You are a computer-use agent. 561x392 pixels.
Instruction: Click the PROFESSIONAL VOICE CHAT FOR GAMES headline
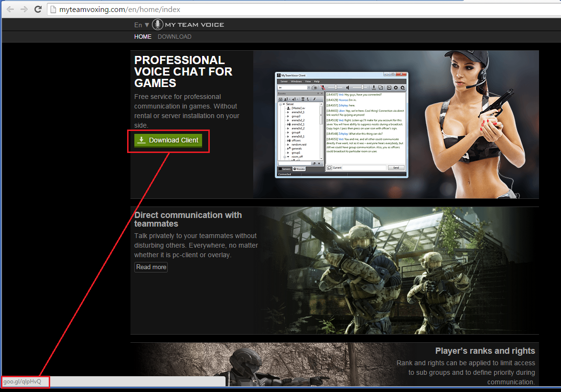[x=183, y=71]
